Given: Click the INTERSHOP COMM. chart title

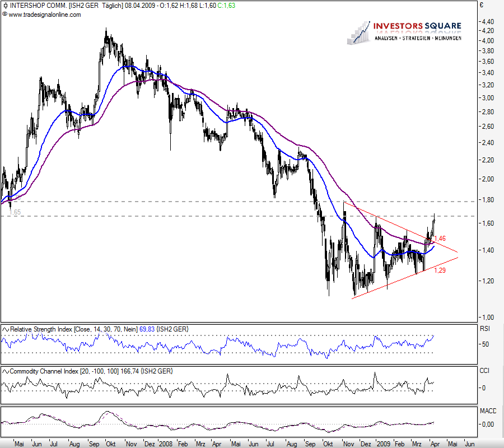Looking at the screenshot, I should pyautogui.click(x=38, y=6).
